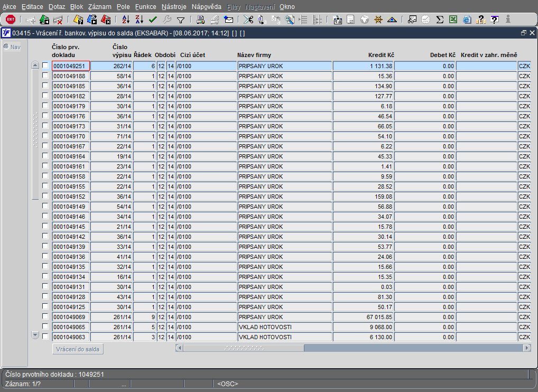Tick checkbox for document 0001049188
538x392 pixels.
click(45, 76)
